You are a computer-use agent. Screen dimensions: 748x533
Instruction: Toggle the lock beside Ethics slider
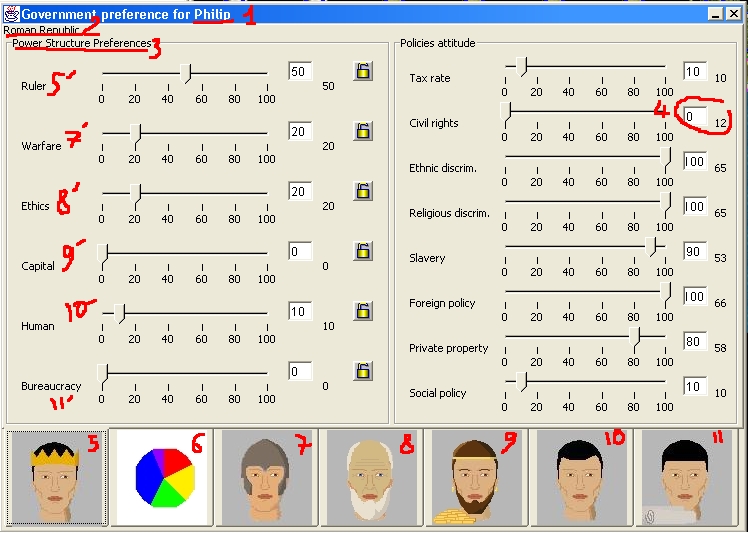pyautogui.click(x=363, y=191)
